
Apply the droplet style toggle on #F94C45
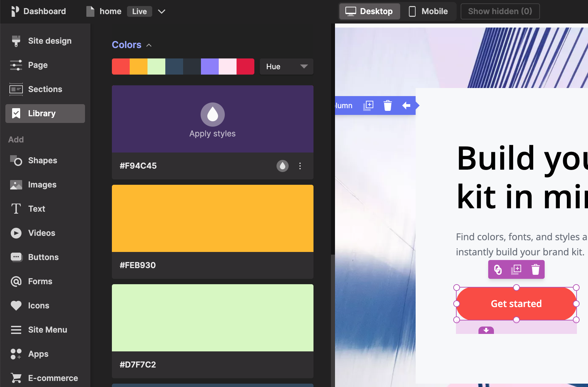click(283, 166)
